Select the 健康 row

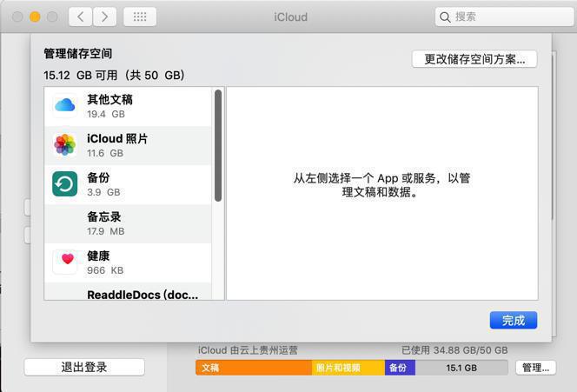(128, 262)
